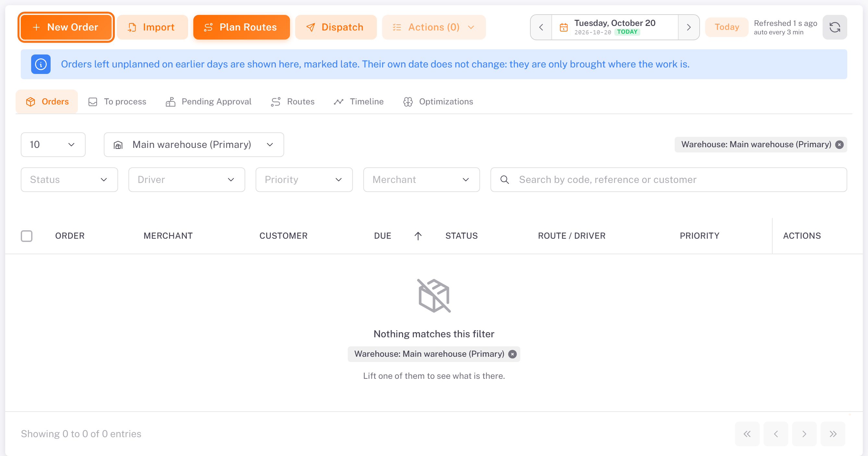Open the Pending Approval tab

[x=208, y=102]
